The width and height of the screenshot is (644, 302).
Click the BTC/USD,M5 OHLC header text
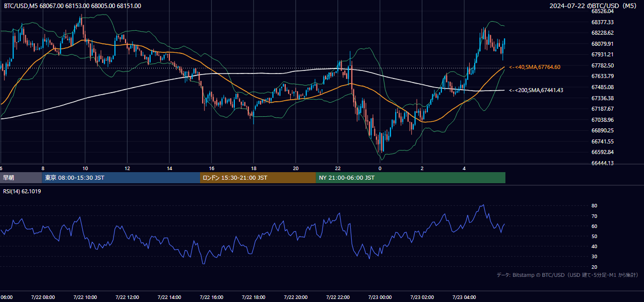[x=73, y=6]
